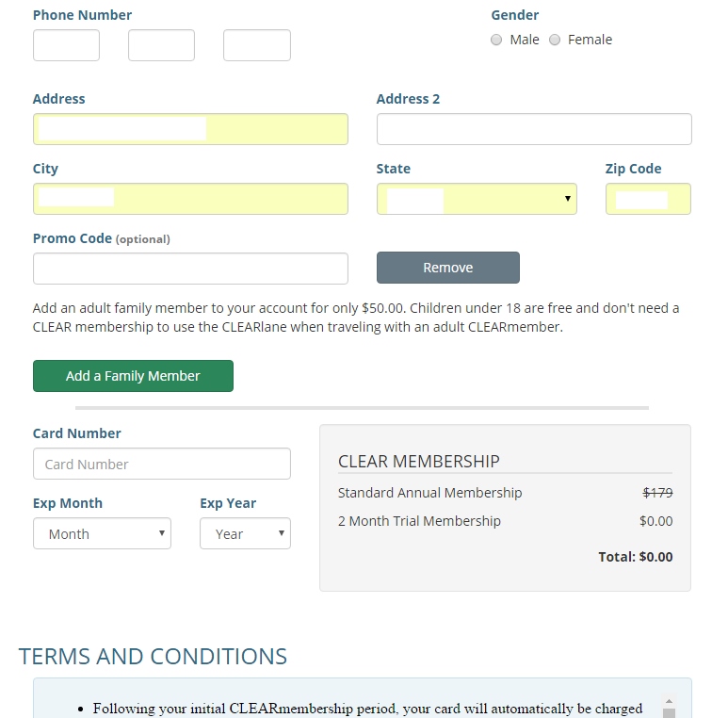Focus the Card Number field
The image size is (728, 718).
point(161,464)
